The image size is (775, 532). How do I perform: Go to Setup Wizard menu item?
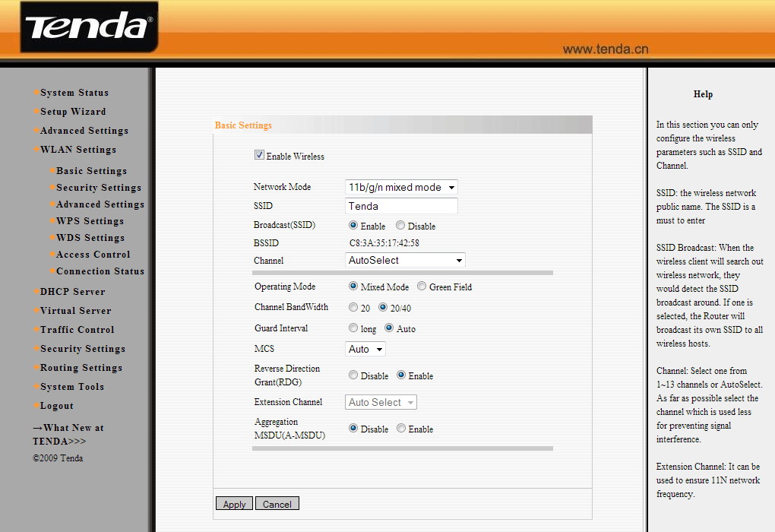pyautogui.click(x=73, y=112)
